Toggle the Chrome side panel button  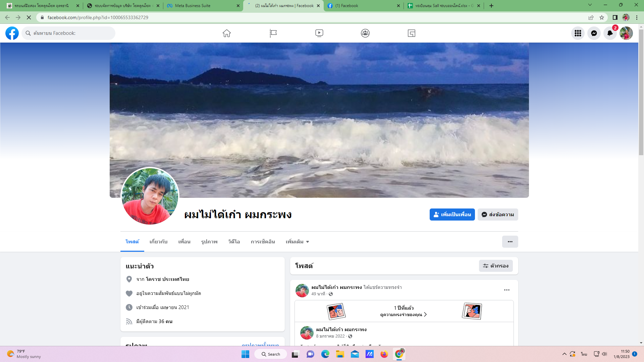(615, 17)
